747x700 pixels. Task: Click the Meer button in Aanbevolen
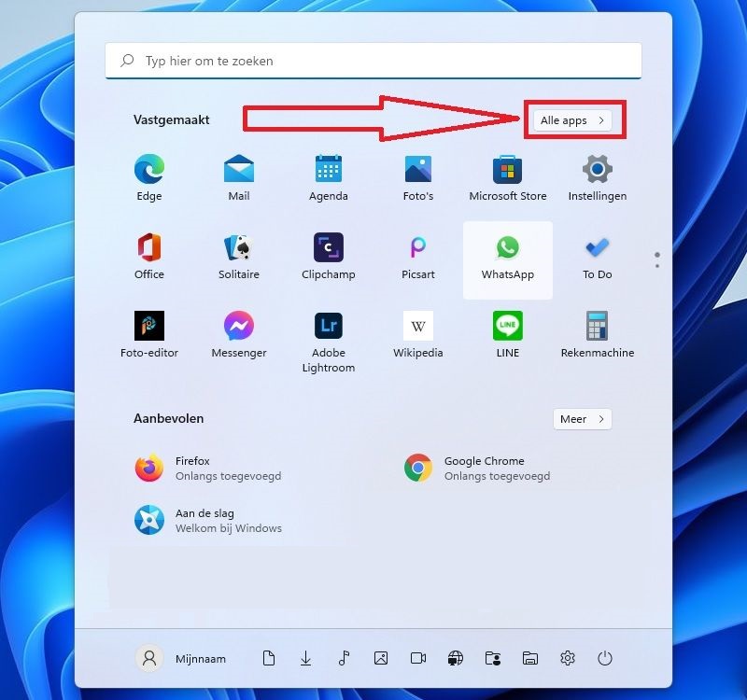(582, 419)
